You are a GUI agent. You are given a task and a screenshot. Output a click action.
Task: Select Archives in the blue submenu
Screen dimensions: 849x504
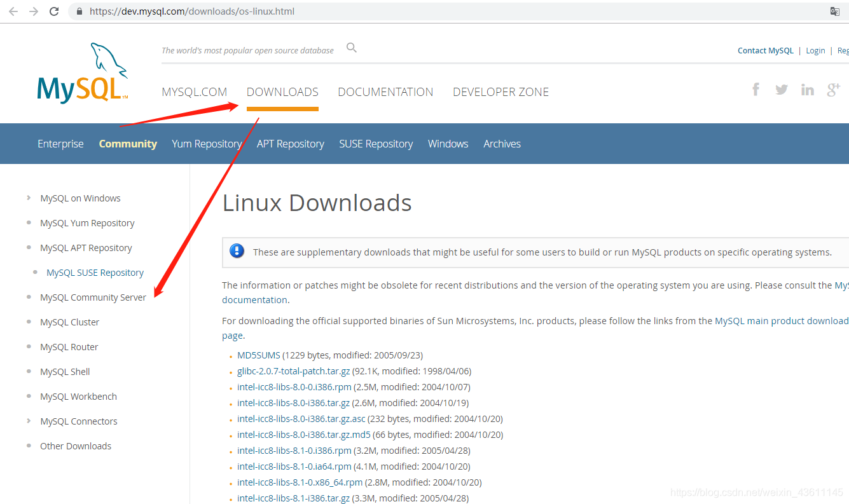click(502, 144)
